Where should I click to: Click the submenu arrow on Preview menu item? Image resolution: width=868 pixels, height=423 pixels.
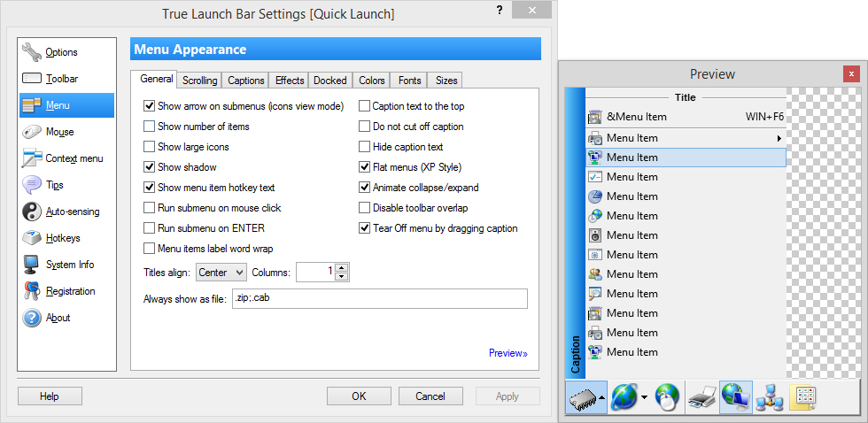point(779,138)
